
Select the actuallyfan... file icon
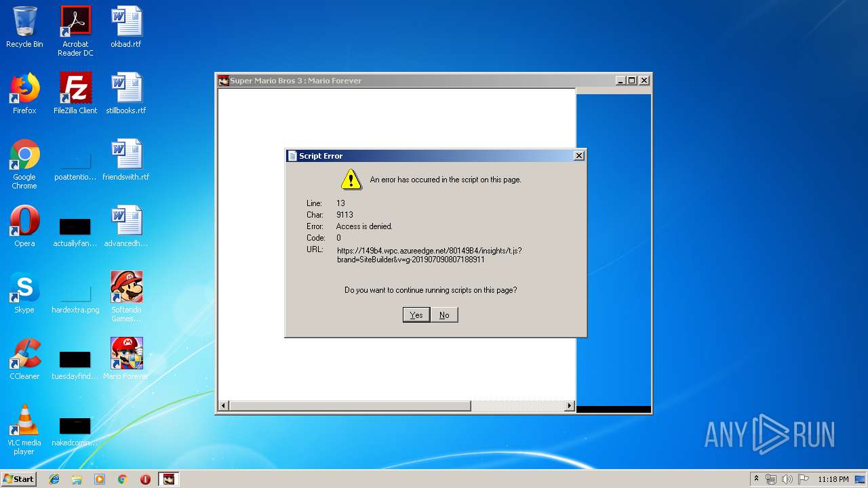(x=75, y=230)
